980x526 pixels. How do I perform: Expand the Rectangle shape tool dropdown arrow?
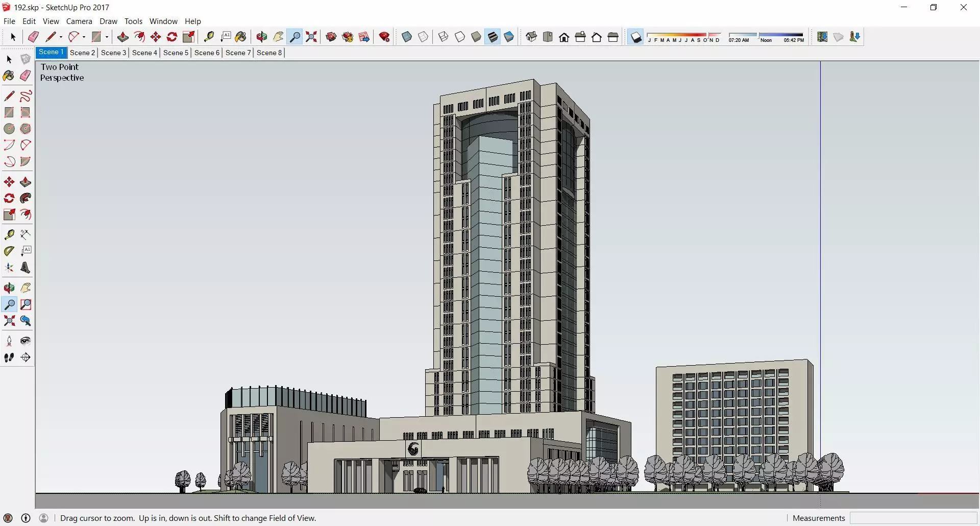[107, 37]
